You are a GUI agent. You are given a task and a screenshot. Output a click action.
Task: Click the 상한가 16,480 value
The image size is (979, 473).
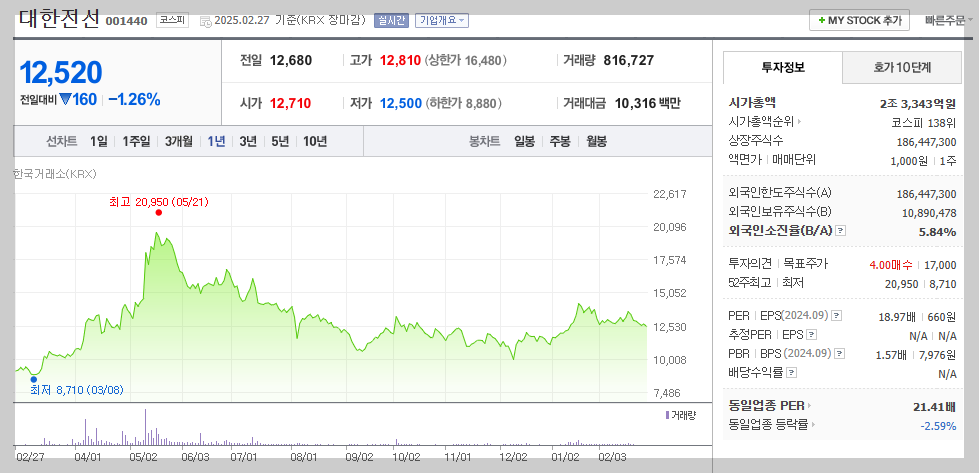tap(466, 61)
